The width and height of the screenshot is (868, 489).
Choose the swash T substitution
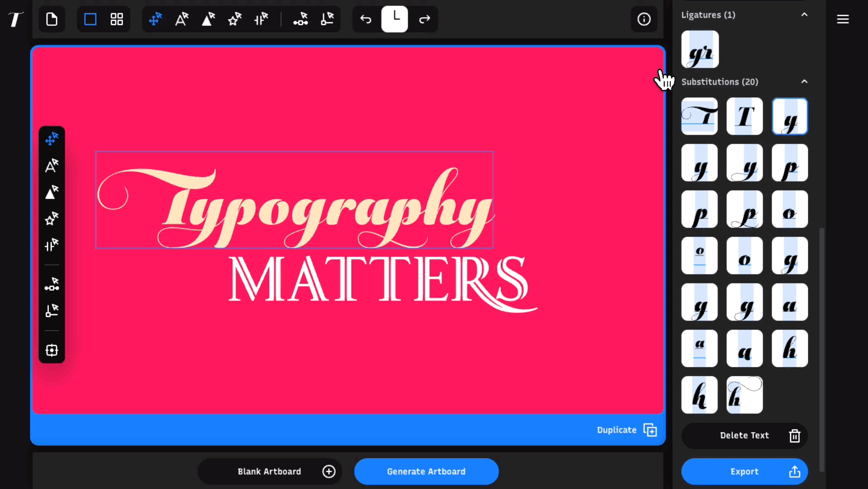click(699, 116)
